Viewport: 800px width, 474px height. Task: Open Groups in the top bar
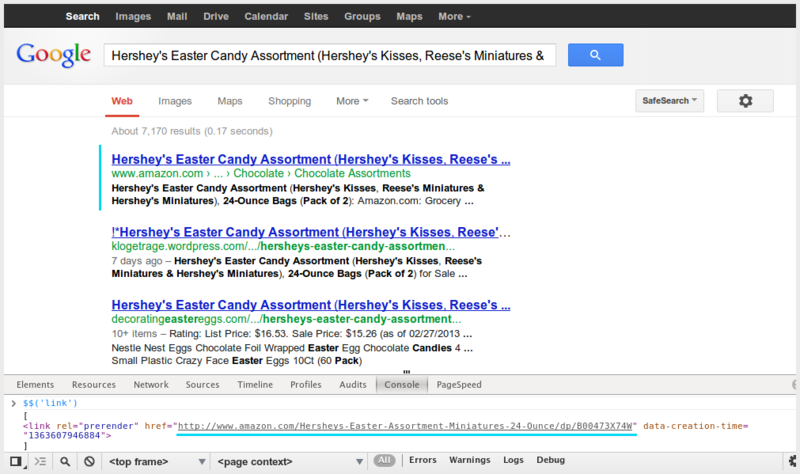pos(362,16)
